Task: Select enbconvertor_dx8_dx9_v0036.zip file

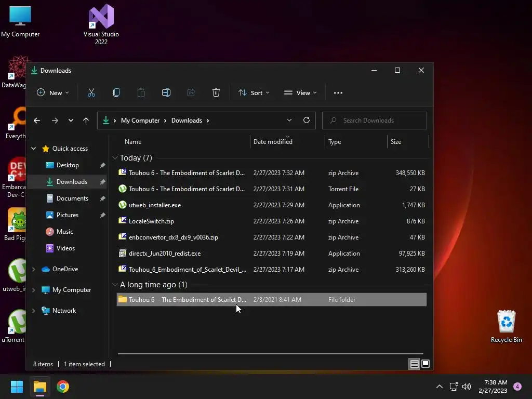Action: [x=271, y=237]
